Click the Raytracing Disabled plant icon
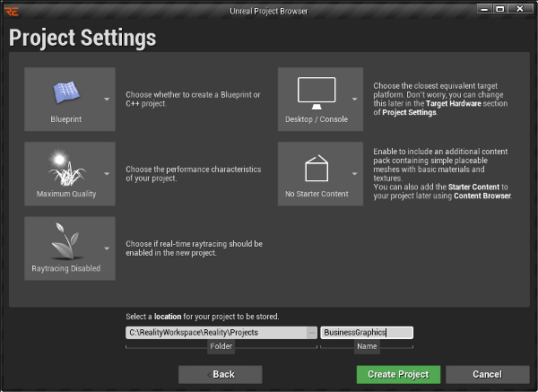The image size is (538, 392). click(x=66, y=240)
